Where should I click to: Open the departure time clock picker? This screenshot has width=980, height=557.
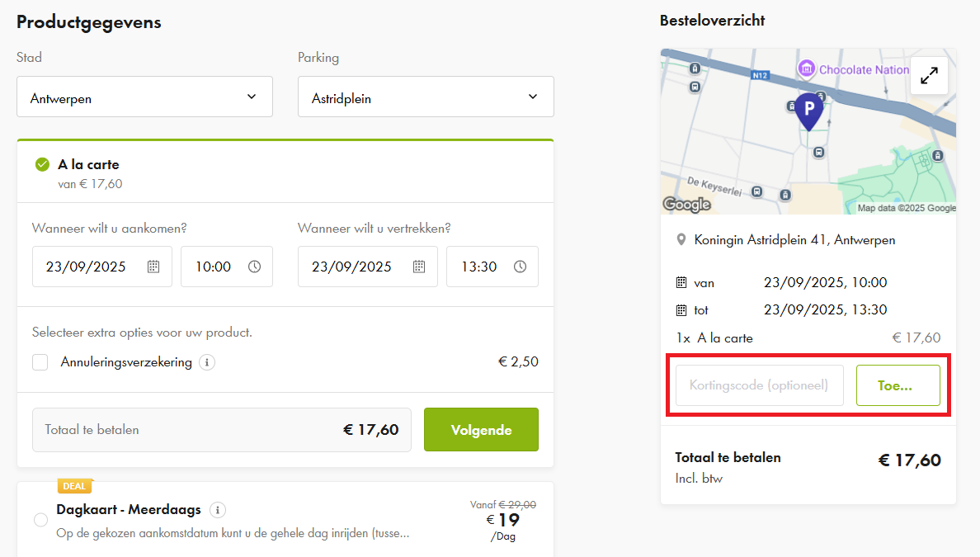coord(520,267)
